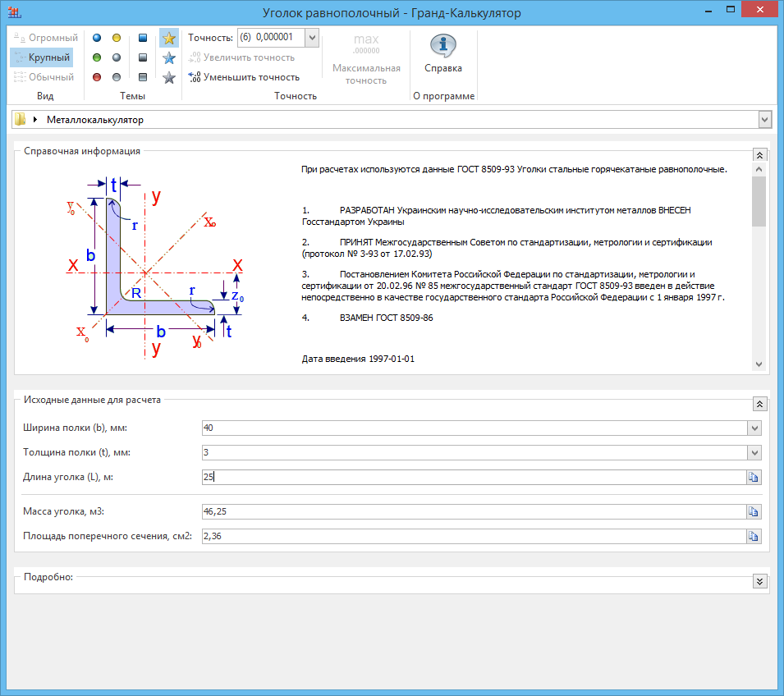Viewport: 784px width, 696px height.
Task: Click the Толщина полки (t) input field
Action: [475, 452]
